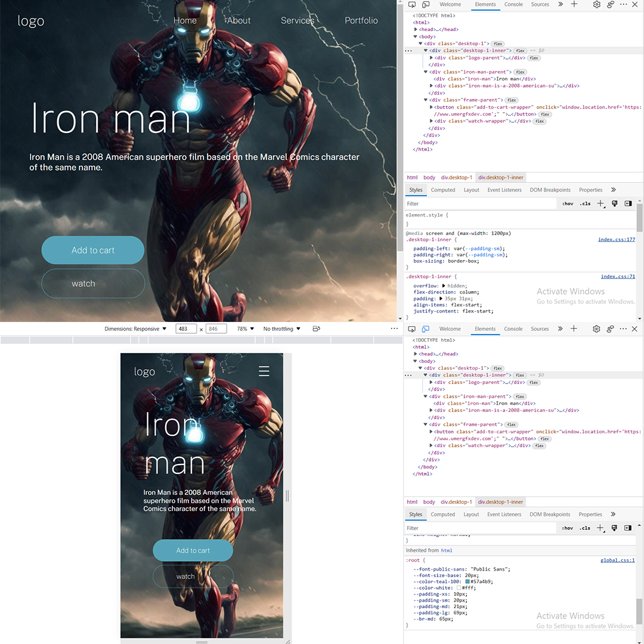Show more tabs chevron beside Sources, top DevTools

tap(561, 4)
